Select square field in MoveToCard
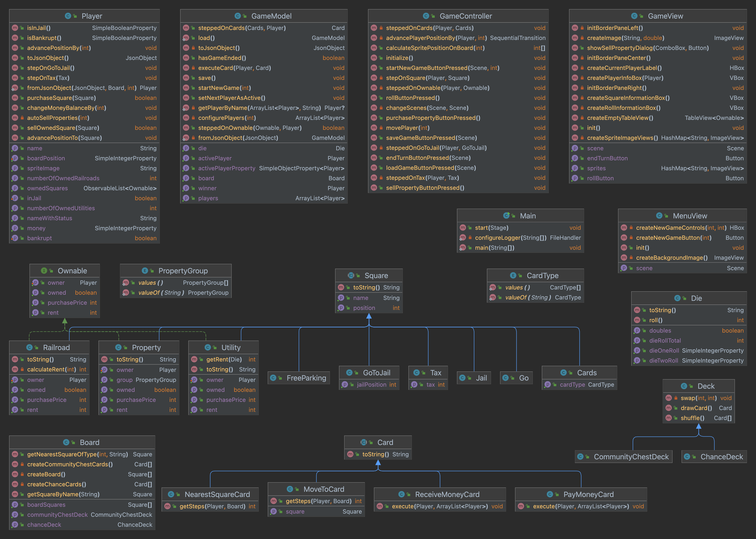 [316, 512]
